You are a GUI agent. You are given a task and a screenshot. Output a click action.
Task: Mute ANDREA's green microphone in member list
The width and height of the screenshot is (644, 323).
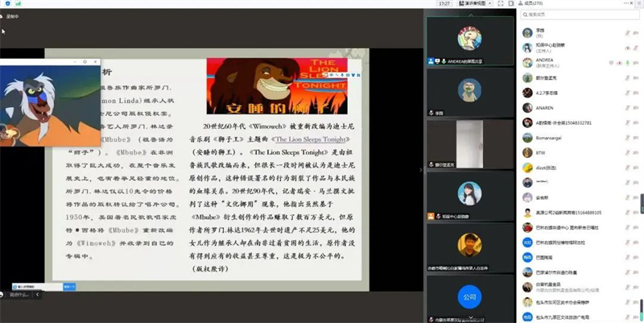628,63
